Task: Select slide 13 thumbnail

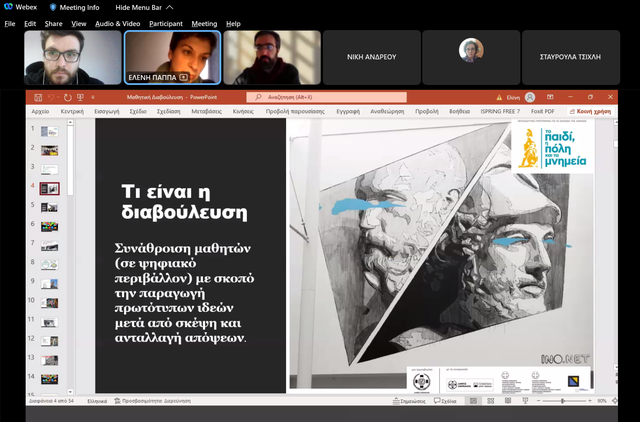Action: [49, 360]
